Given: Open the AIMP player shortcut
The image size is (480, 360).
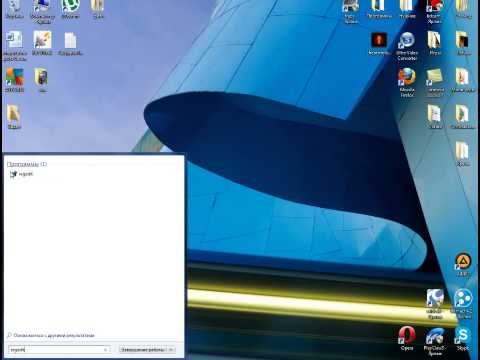Looking at the screenshot, I should [463, 265].
